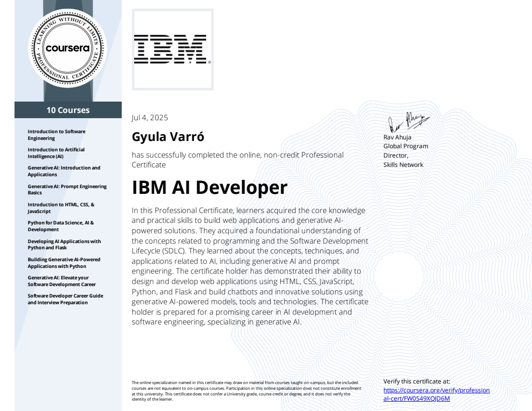Click the Coursera professional certificate badge

point(68,48)
